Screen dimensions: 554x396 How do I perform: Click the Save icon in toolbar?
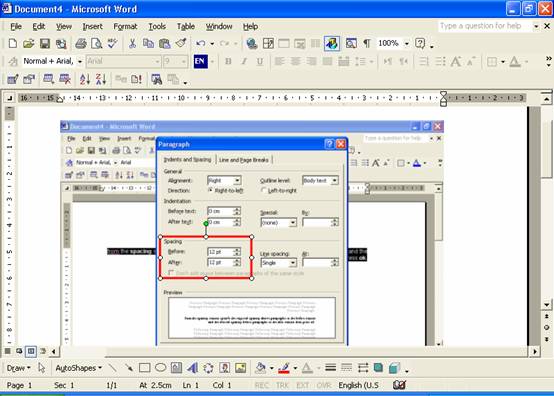[45, 43]
